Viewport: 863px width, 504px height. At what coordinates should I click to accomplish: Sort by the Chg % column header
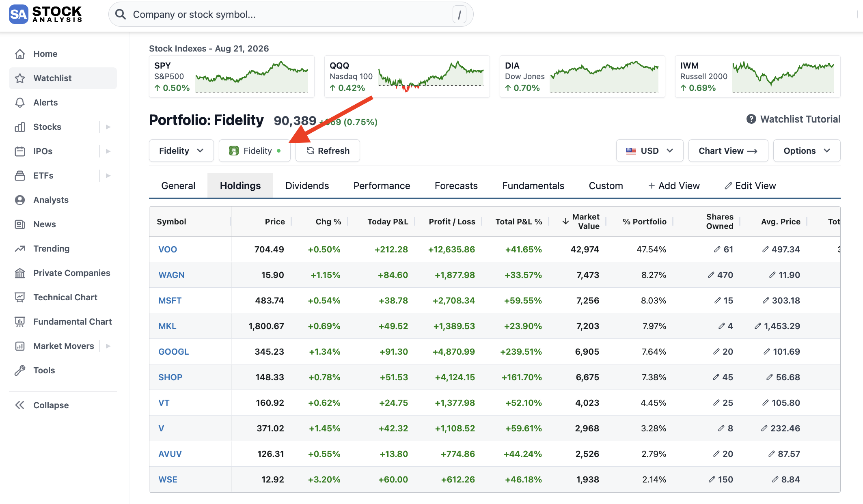tap(328, 222)
